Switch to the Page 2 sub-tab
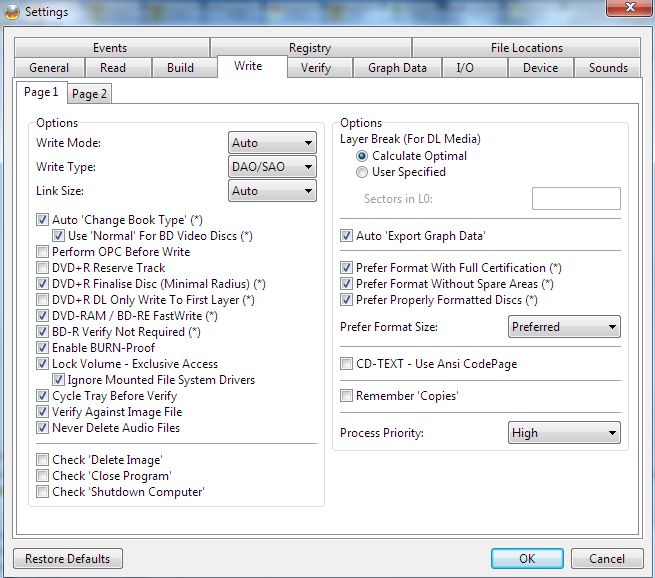Screen dimensions: 655x578 [89, 94]
